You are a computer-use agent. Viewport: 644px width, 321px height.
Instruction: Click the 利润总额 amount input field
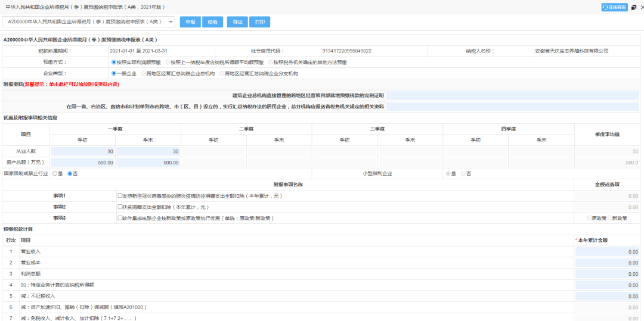pyautogui.click(x=608, y=274)
